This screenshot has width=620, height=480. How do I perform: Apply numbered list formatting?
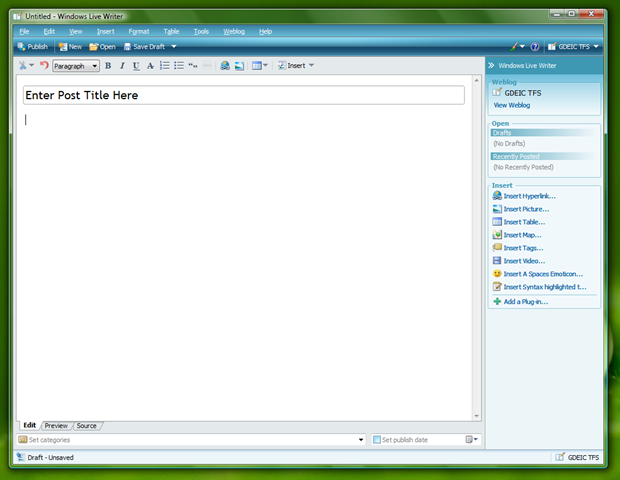coord(165,66)
